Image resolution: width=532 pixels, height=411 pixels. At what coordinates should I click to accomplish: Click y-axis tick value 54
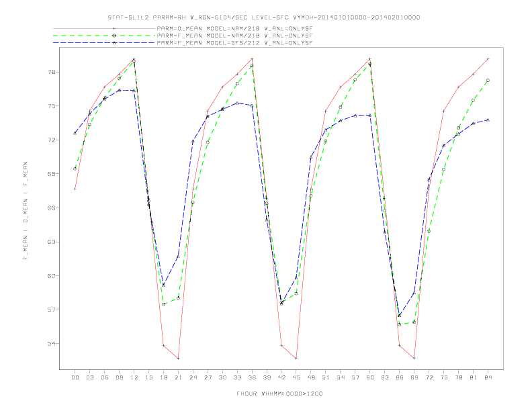(x=52, y=344)
